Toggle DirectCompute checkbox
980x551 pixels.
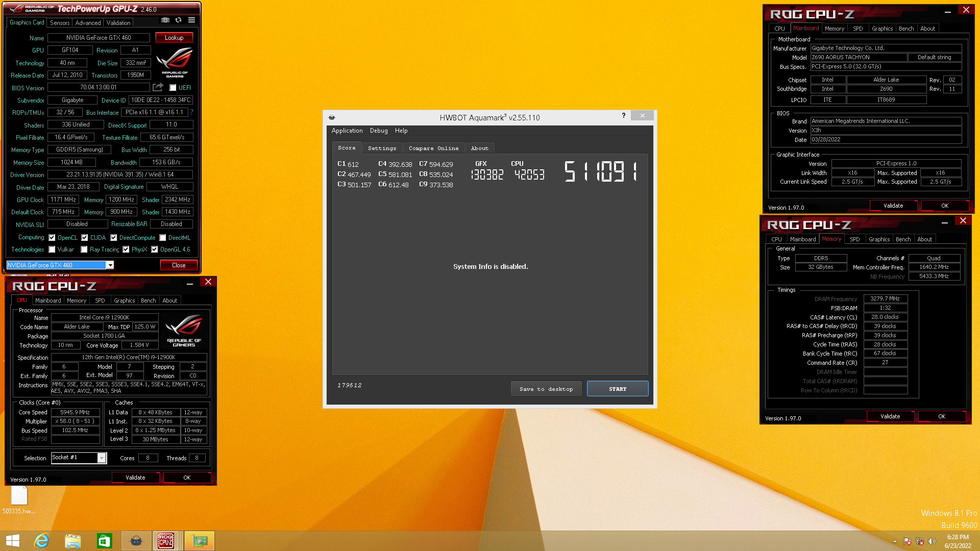click(x=114, y=238)
